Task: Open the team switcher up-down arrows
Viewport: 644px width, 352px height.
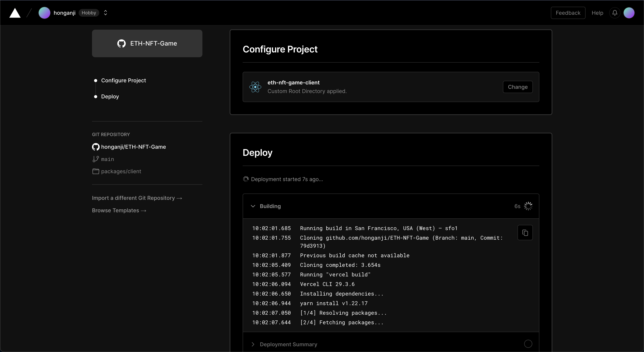Action: click(105, 13)
